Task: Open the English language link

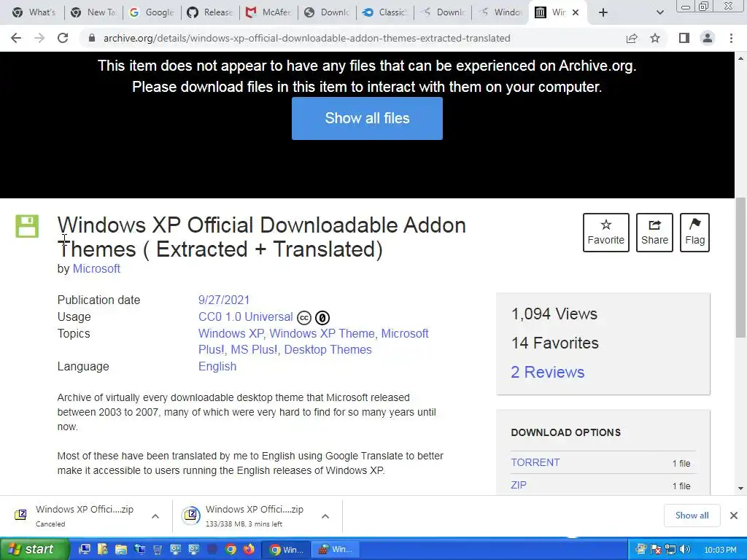Action: point(217,366)
